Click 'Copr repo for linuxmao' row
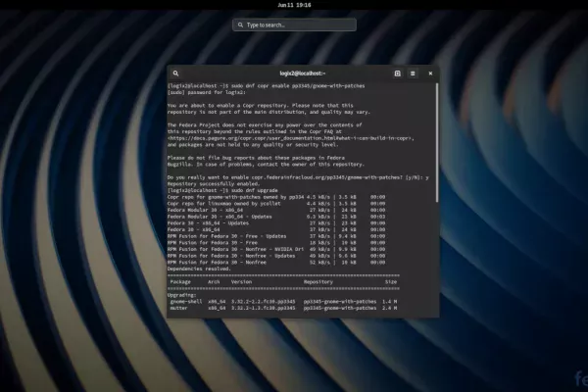588x392 pixels. [276, 204]
